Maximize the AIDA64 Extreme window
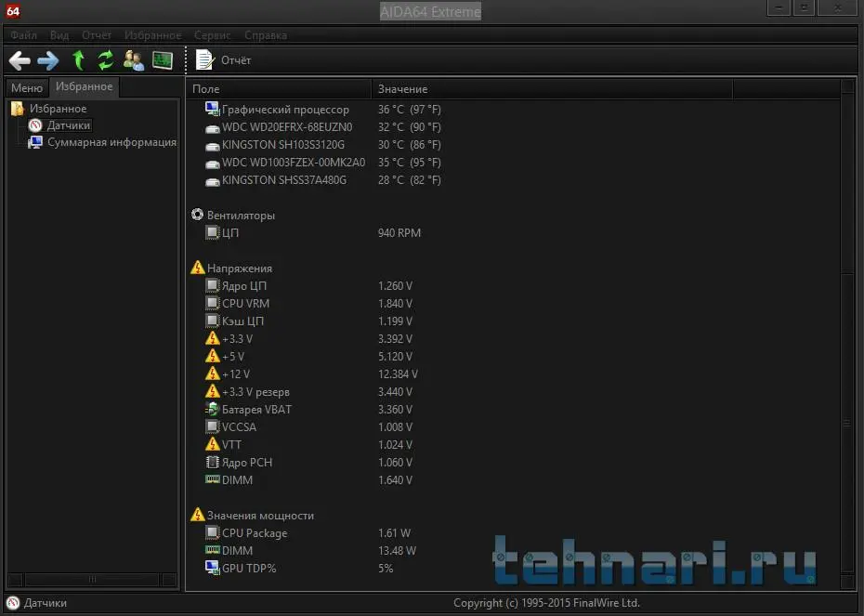The height and width of the screenshot is (616, 864). [804, 7]
